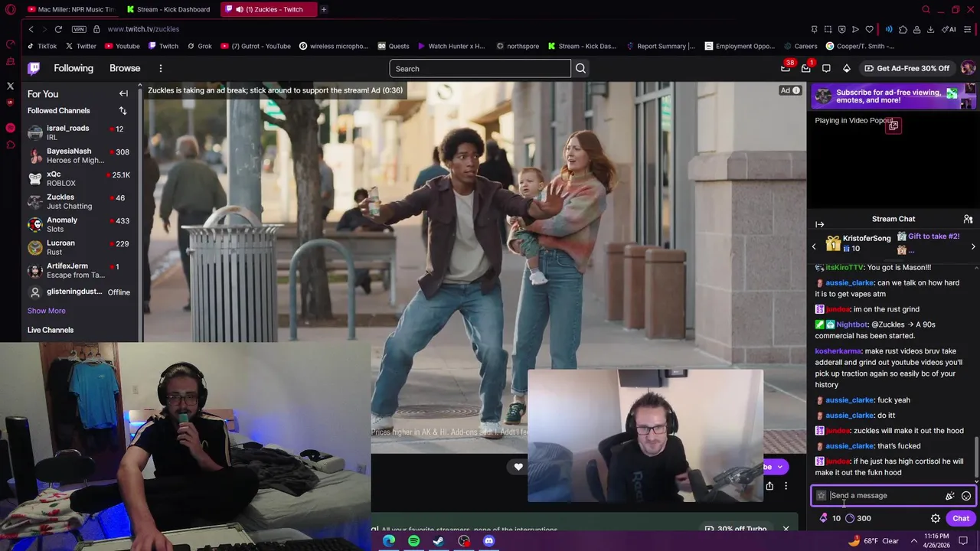Click the Twitch search magnifier button
Screen dimensions: 980x551
coord(580,69)
